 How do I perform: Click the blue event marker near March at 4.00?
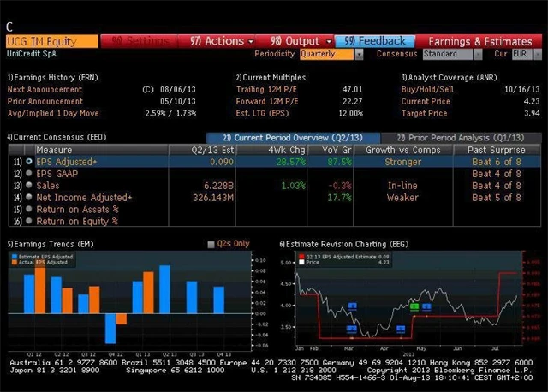[x=353, y=306]
